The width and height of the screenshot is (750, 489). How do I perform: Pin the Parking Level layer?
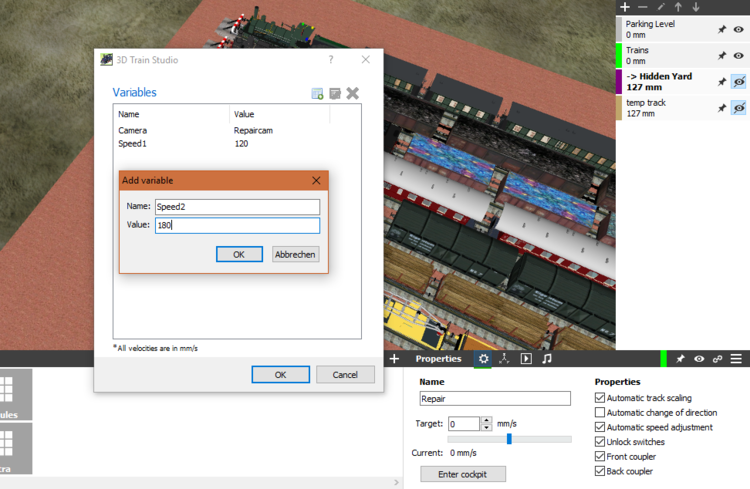tap(722, 30)
